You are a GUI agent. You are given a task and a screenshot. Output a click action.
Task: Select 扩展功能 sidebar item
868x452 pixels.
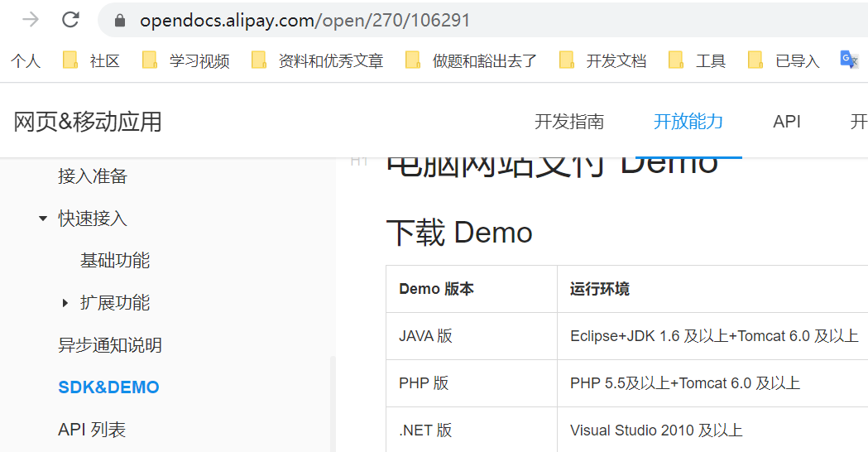tap(114, 302)
